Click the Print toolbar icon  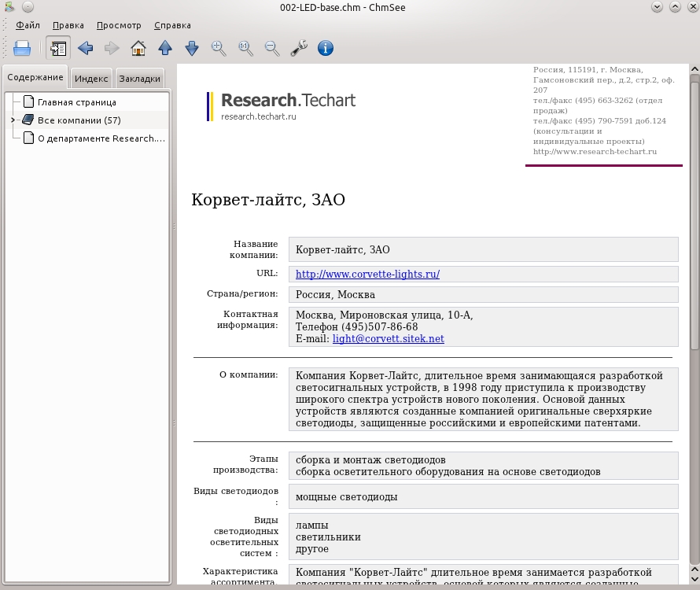pyautogui.click(x=22, y=48)
